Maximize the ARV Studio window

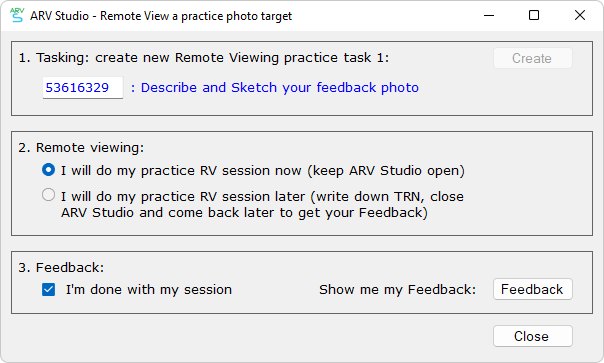(x=534, y=15)
